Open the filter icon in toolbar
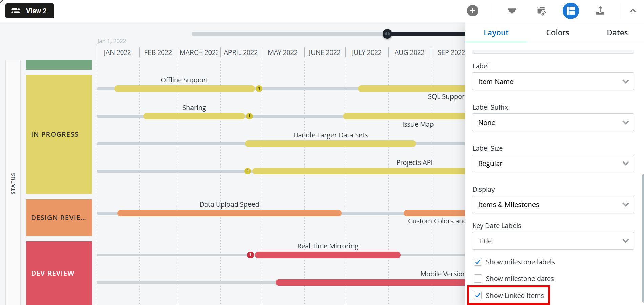 [x=512, y=11]
